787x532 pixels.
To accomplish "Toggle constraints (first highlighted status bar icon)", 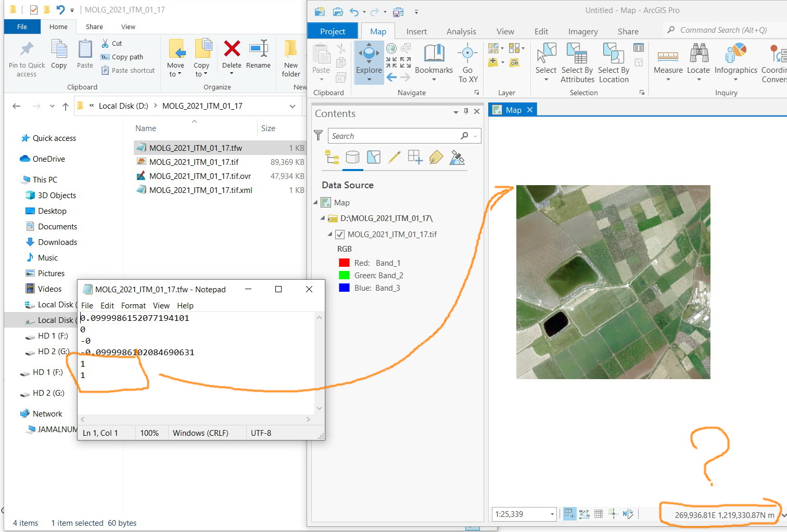I will click(x=570, y=514).
